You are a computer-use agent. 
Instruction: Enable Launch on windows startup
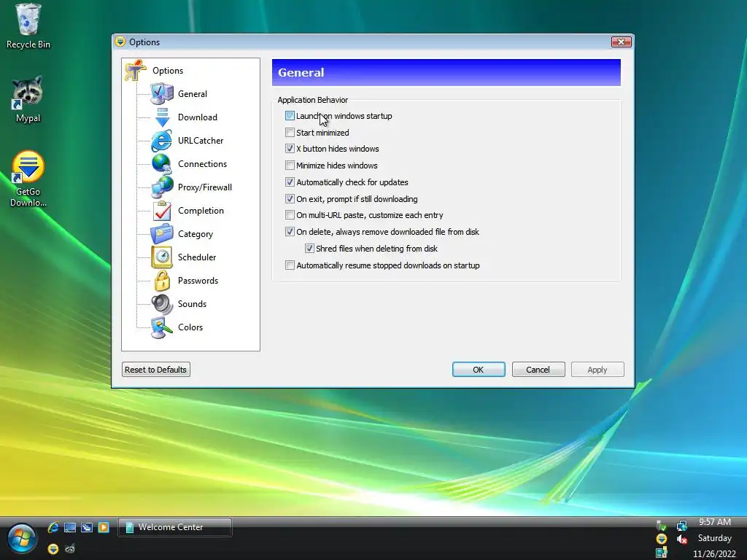pos(290,116)
